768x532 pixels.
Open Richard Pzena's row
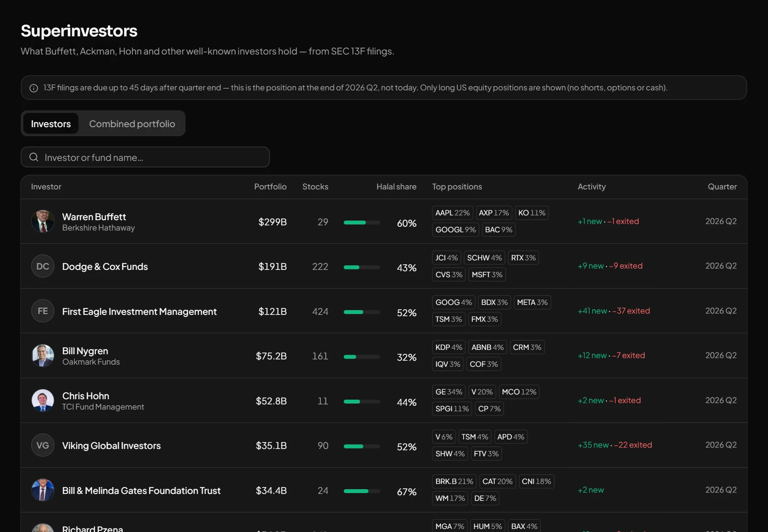point(384,522)
